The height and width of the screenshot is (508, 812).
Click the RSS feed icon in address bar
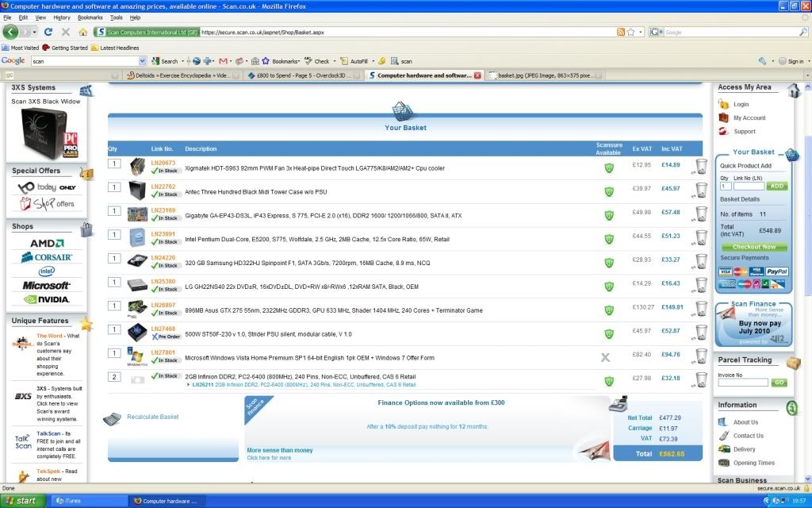click(x=620, y=32)
